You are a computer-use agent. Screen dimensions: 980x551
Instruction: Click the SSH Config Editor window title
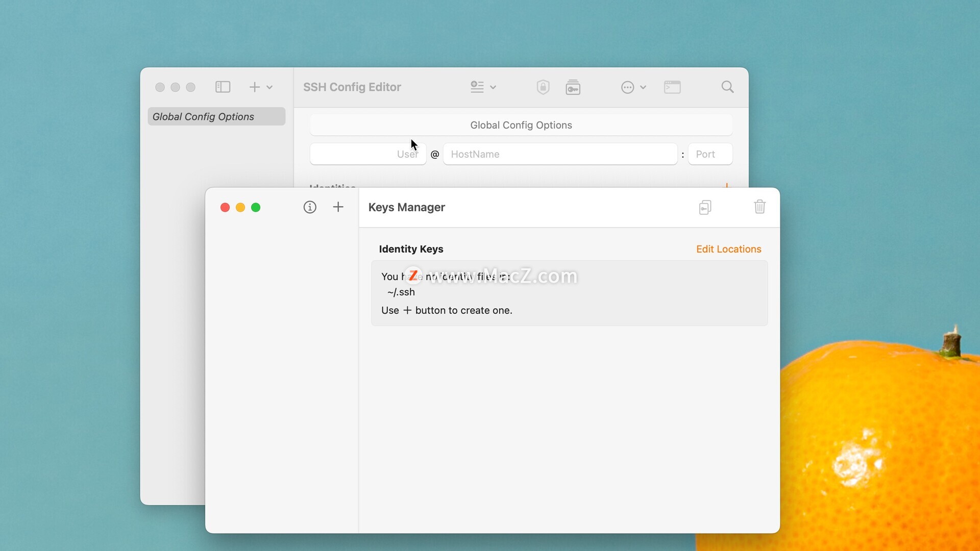(x=352, y=87)
